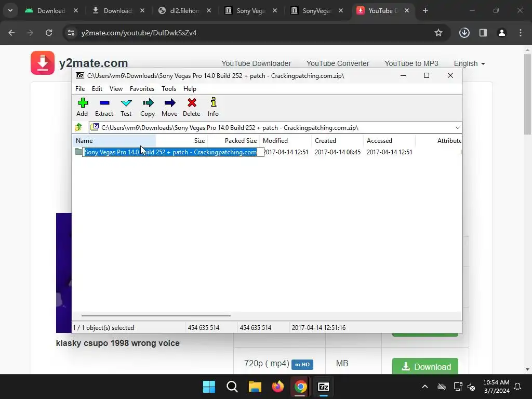Click the Accessed date 2017-04-14 12:51

click(x=390, y=152)
